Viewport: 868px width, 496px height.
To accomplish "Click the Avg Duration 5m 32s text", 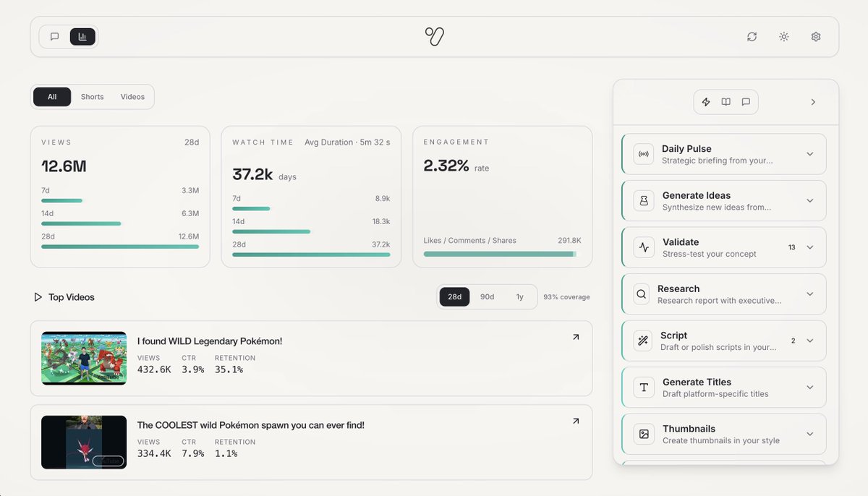I will [347, 142].
